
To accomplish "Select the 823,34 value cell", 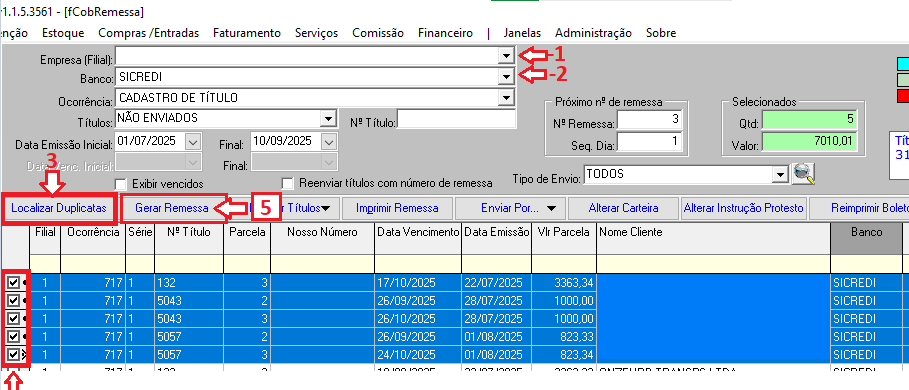I will tap(563, 355).
